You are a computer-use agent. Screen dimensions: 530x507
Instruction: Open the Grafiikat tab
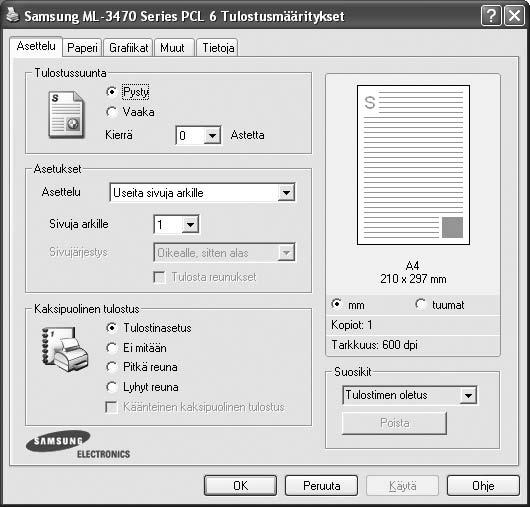click(x=128, y=48)
